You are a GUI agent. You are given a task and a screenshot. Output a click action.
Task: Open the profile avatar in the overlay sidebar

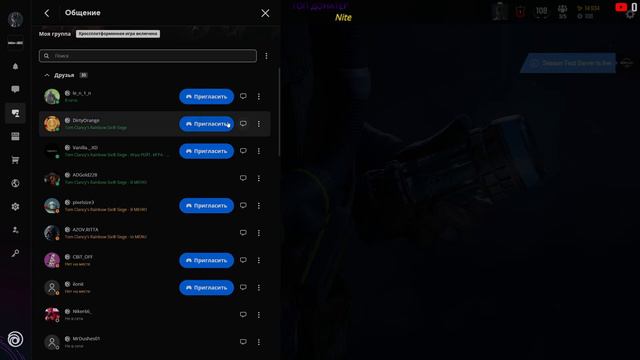(x=16, y=19)
